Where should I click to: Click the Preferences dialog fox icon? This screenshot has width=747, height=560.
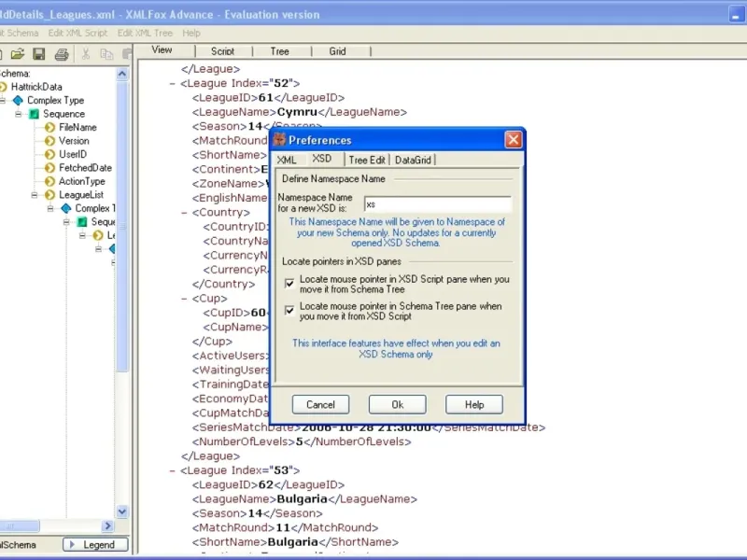pyautogui.click(x=279, y=139)
